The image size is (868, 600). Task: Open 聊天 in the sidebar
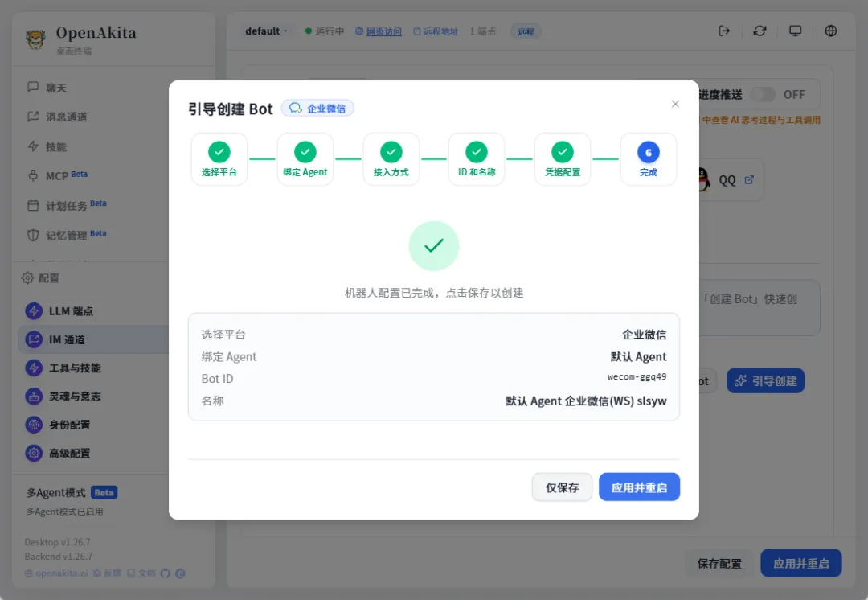(x=56, y=88)
